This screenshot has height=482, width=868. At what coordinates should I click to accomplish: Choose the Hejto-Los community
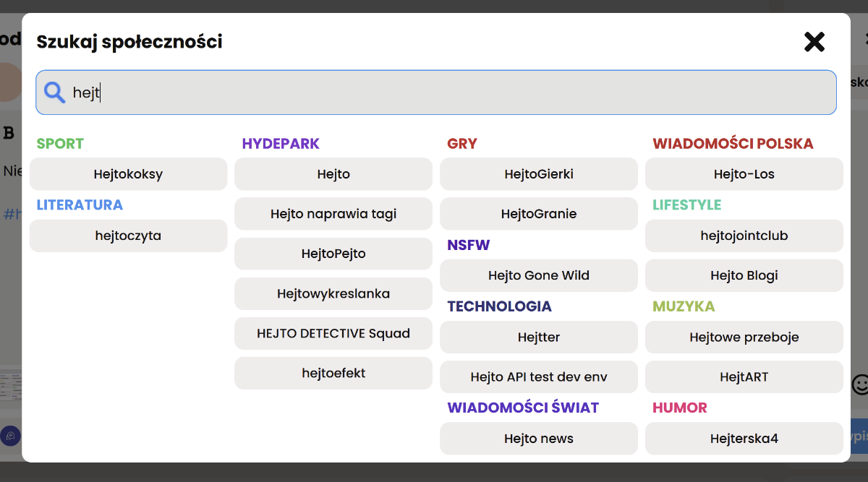point(744,174)
